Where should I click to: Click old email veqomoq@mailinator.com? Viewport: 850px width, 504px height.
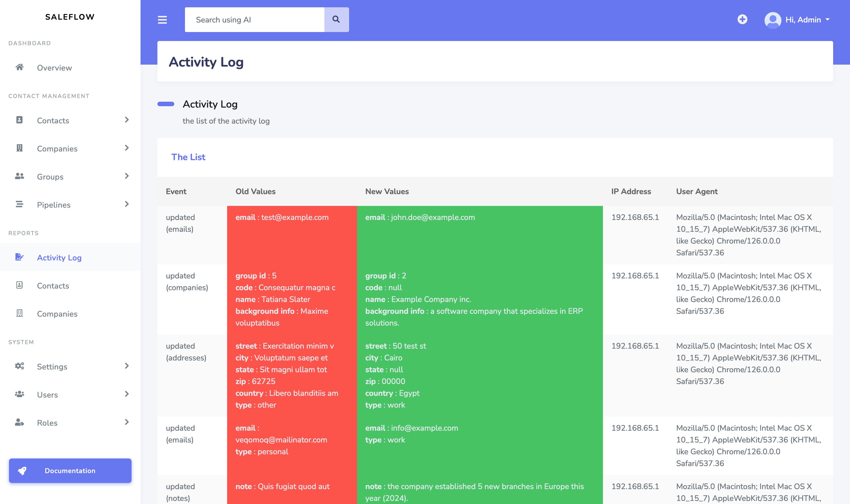tap(281, 440)
